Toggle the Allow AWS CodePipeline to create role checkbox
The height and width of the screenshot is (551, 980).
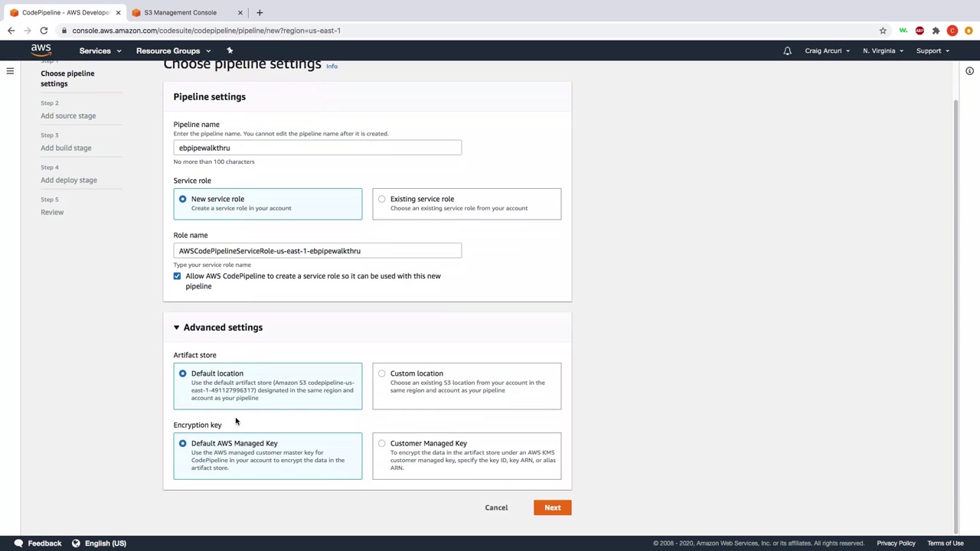pos(177,276)
